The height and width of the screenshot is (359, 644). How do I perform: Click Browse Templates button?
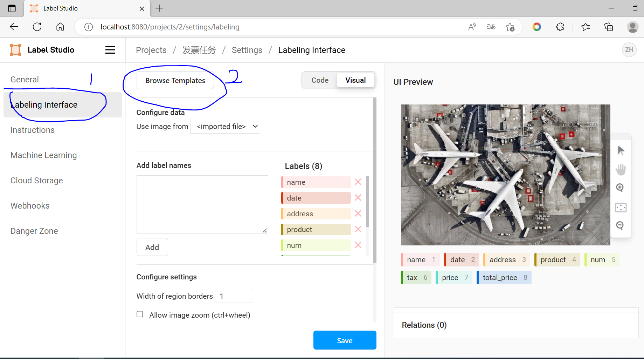click(175, 81)
